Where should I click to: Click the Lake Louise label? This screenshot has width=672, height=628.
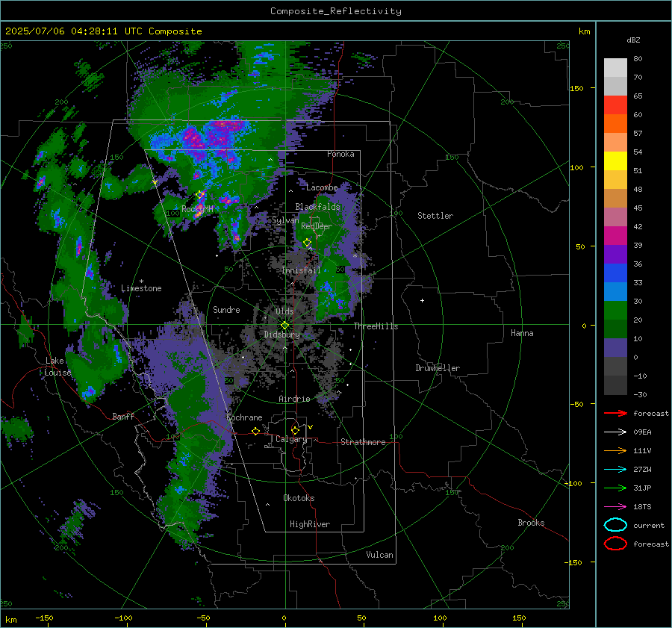pyautogui.click(x=57, y=367)
